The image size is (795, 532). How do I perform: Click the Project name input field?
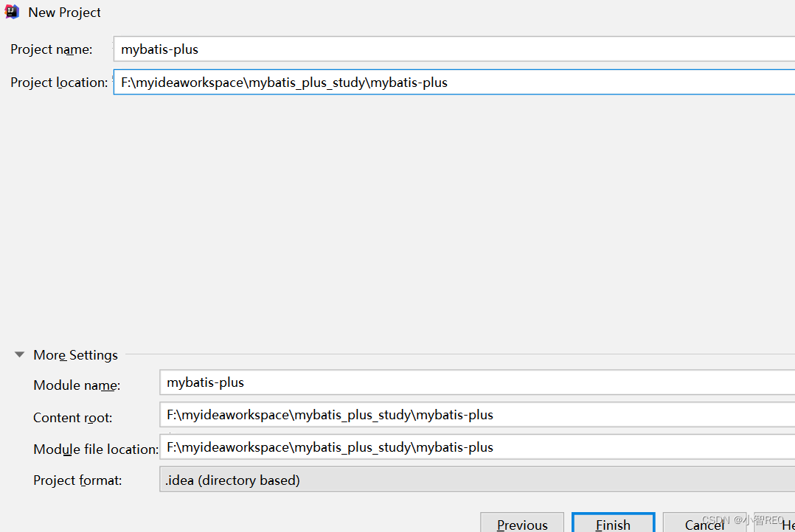pos(454,49)
